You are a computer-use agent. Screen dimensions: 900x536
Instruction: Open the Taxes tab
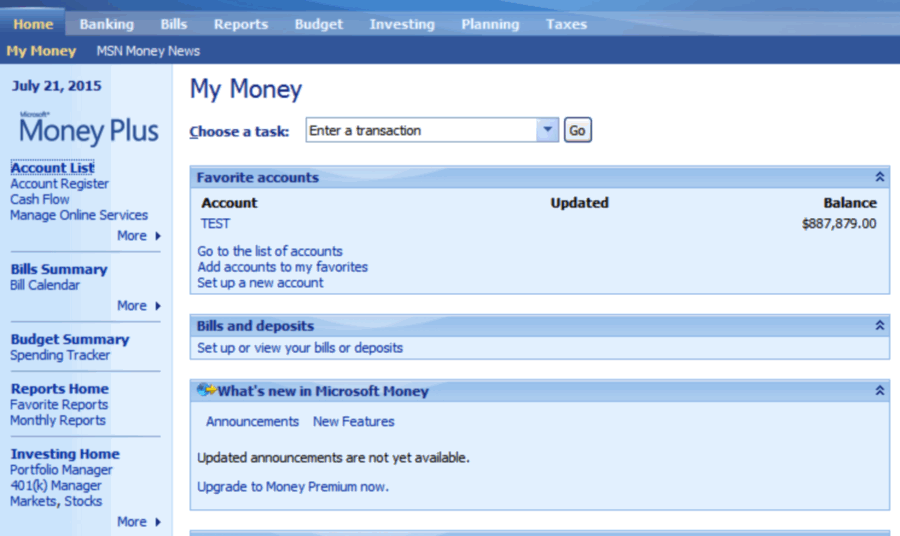pos(567,24)
